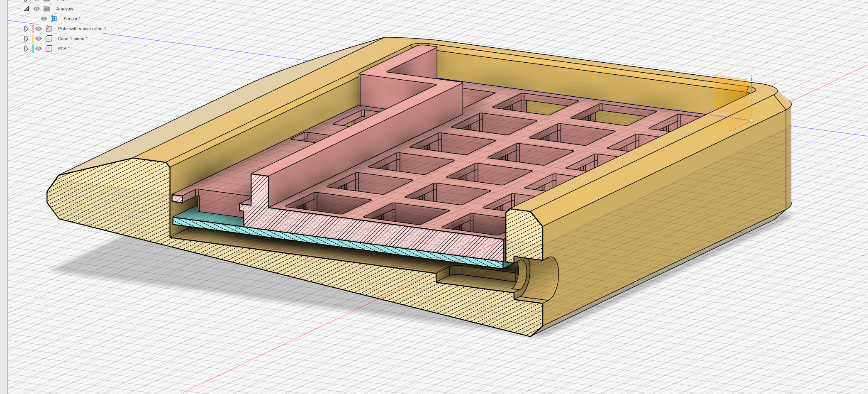Expand Case 1 piece:1 component
The width and height of the screenshot is (868, 394).
coord(26,39)
